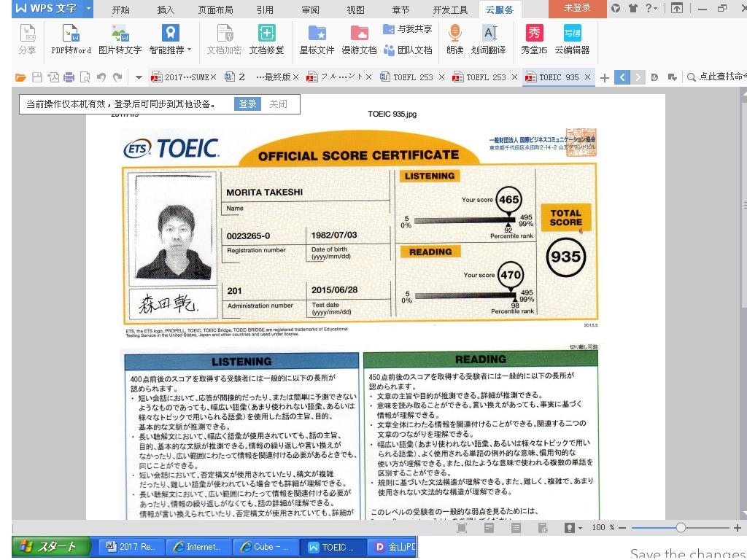Open 秀堂H5 tool
This screenshot has height=560, width=747.
tap(534, 39)
